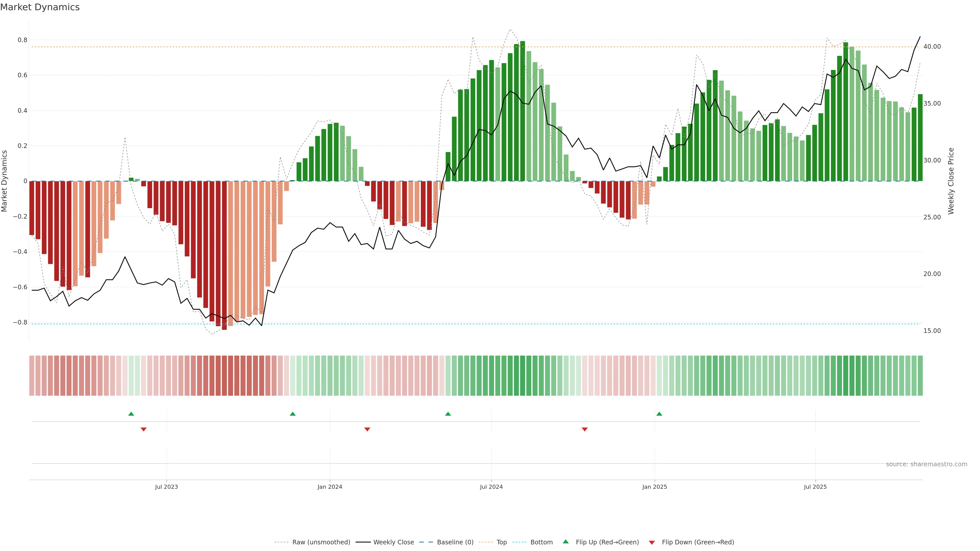Click the source: sharemaestro.com text

tap(926, 464)
